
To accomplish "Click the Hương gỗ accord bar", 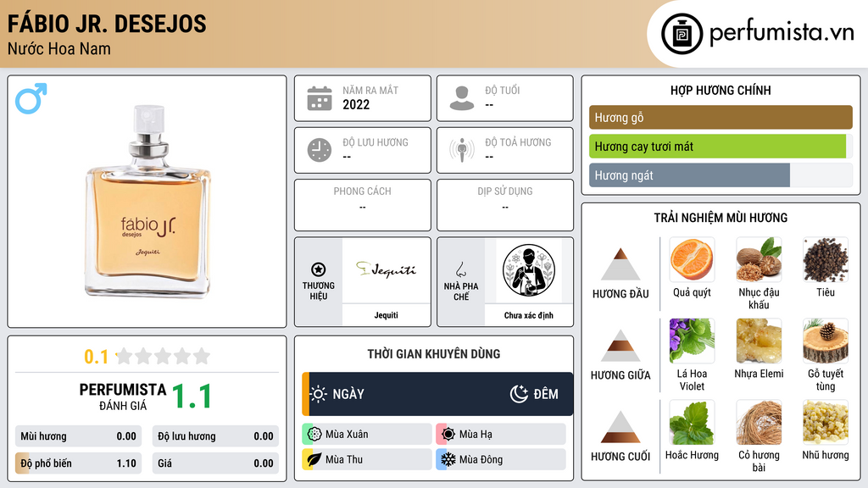I will pyautogui.click(x=721, y=117).
